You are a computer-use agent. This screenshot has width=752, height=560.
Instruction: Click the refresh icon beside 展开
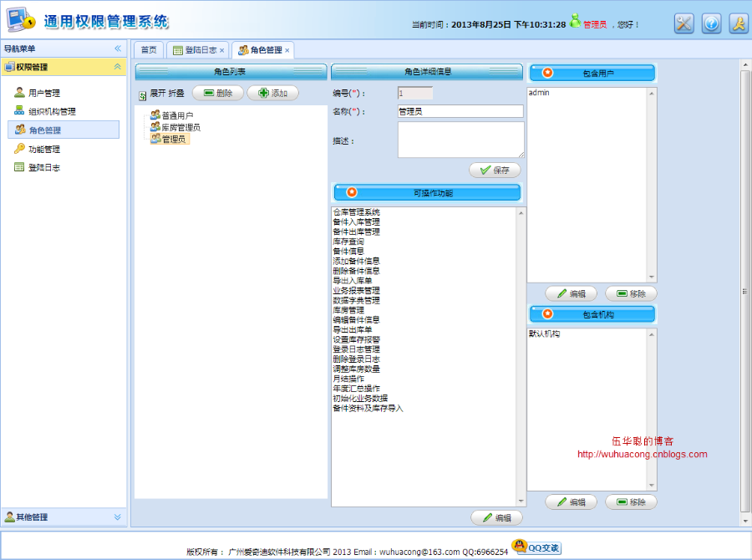click(x=142, y=96)
